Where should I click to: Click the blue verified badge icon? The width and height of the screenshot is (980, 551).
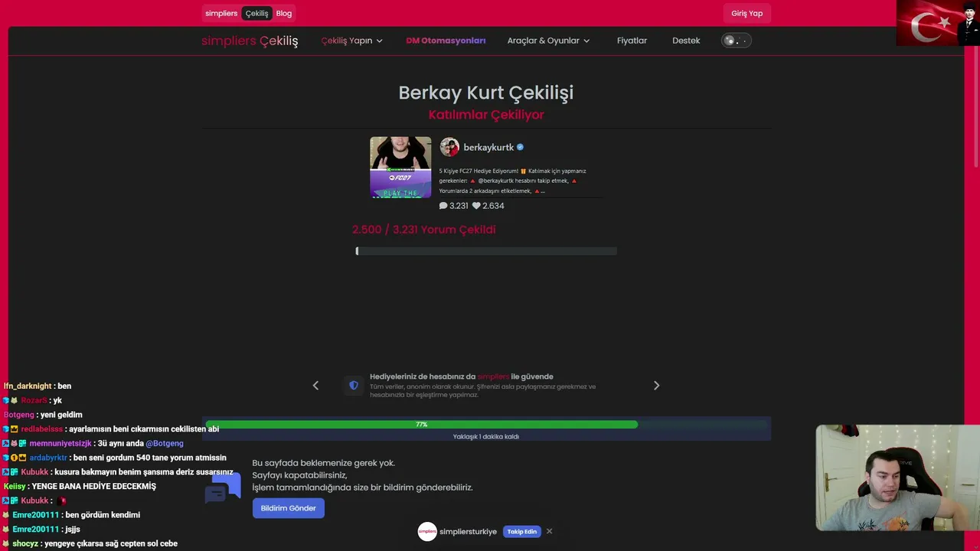pyautogui.click(x=521, y=147)
